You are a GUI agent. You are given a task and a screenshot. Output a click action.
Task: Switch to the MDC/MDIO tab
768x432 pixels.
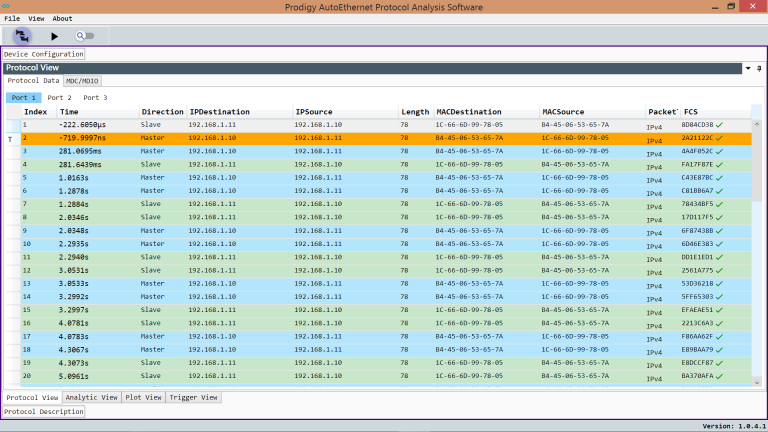coord(82,81)
